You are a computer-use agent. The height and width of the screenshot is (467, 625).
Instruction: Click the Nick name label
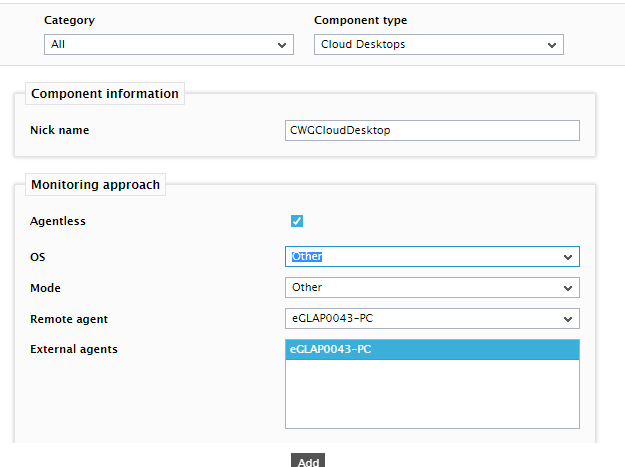pos(60,130)
